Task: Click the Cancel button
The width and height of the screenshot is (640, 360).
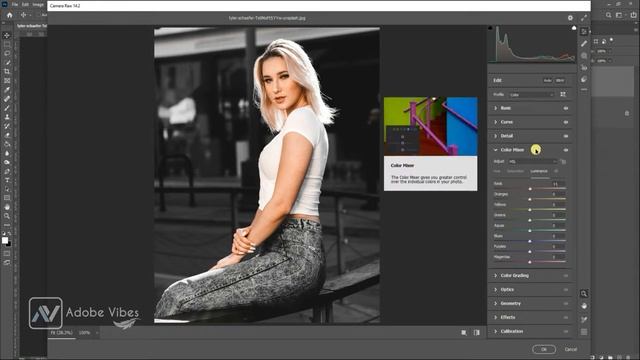Action: pyautogui.click(x=571, y=349)
